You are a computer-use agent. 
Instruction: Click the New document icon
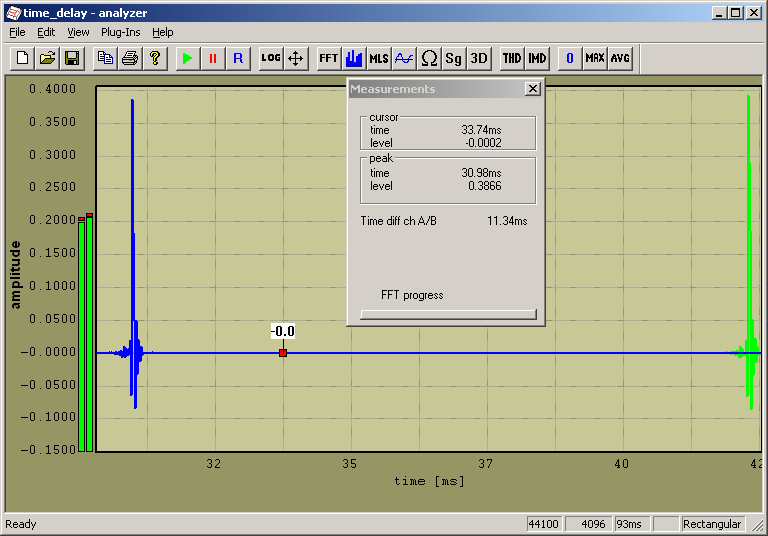click(x=22, y=58)
